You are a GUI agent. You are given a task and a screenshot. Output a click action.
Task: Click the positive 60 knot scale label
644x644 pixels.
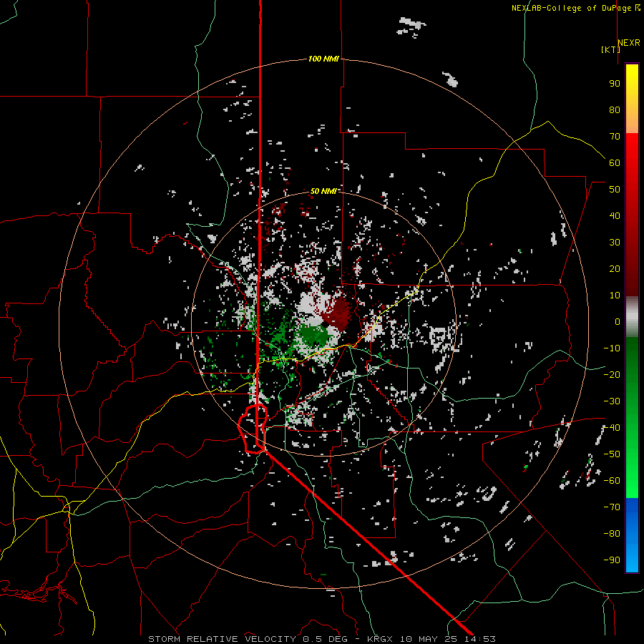pyautogui.click(x=615, y=162)
